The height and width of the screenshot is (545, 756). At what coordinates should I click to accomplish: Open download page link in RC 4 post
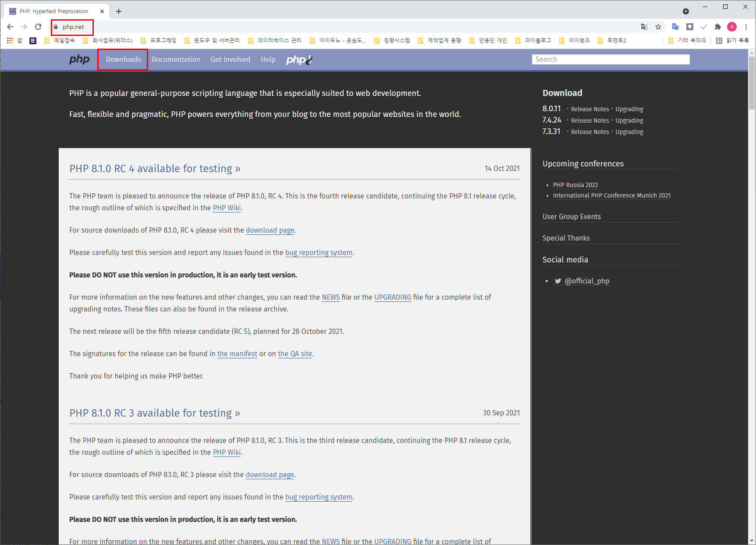pos(270,230)
